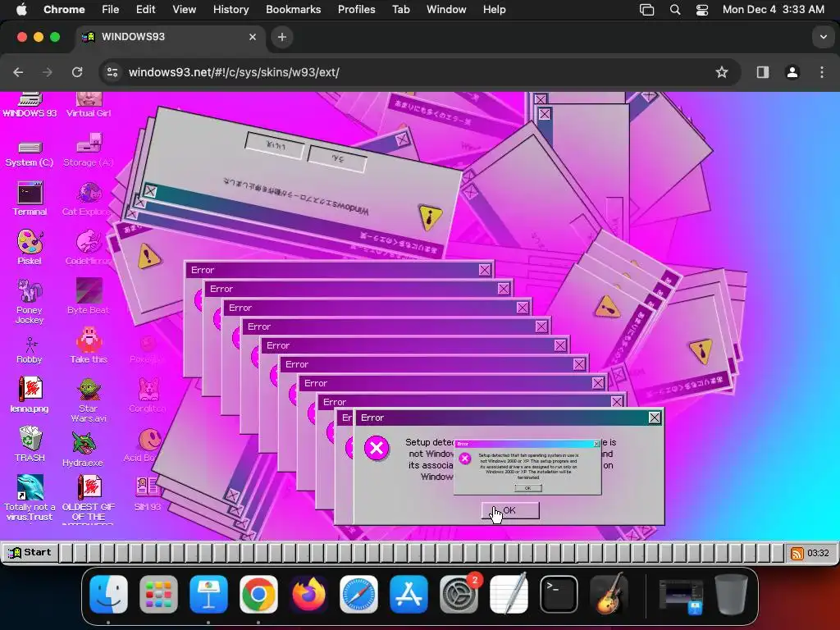This screenshot has width=840, height=630.
Task: Click the Start button
Action: 30,552
